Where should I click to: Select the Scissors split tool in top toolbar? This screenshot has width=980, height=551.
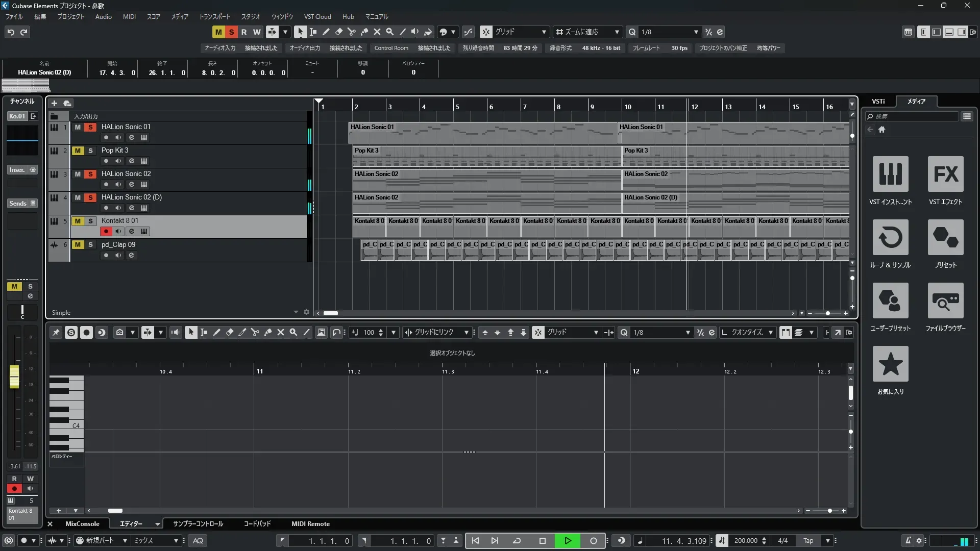point(352,32)
